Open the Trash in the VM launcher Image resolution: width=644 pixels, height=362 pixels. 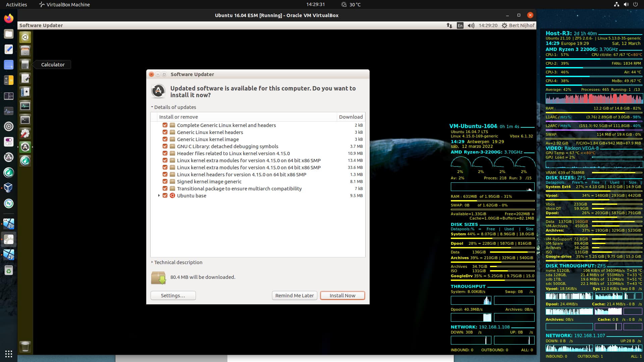(x=25, y=347)
